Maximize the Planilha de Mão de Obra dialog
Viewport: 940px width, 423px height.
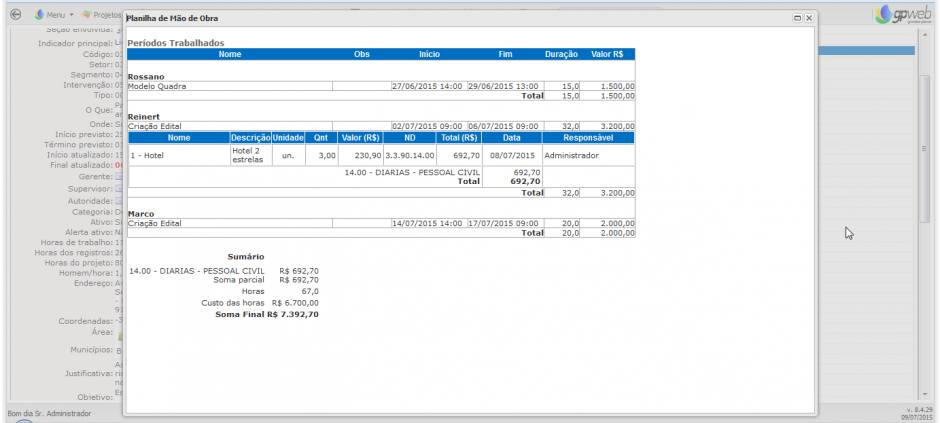click(x=797, y=18)
